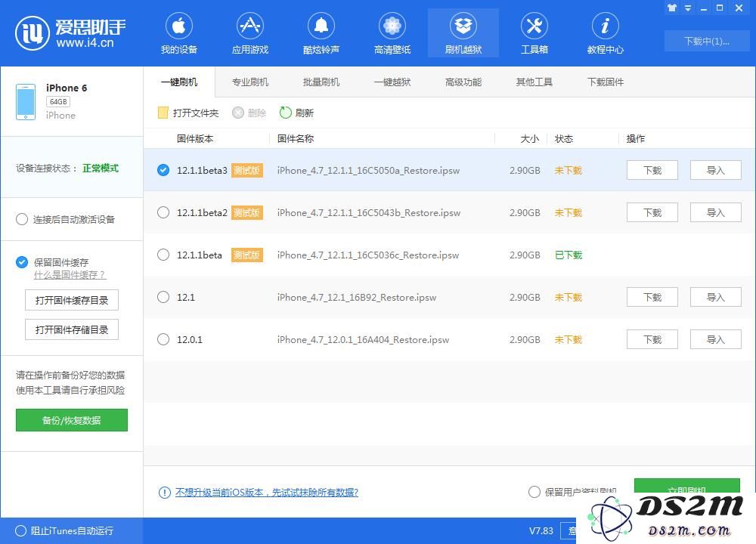Switch to the 一键刷机 tab

[x=179, y=82]
